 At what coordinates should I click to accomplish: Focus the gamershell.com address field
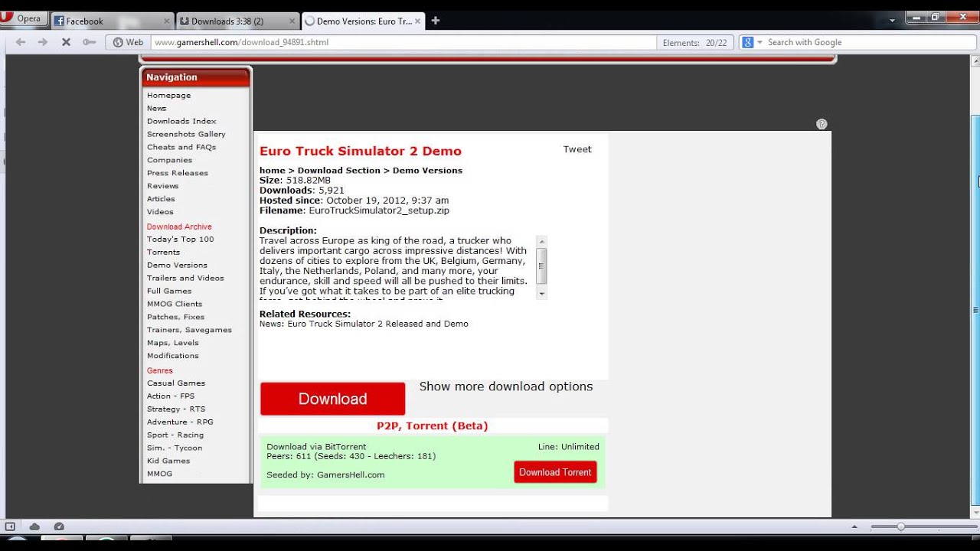pyautogui.click(x=403, y=42)
